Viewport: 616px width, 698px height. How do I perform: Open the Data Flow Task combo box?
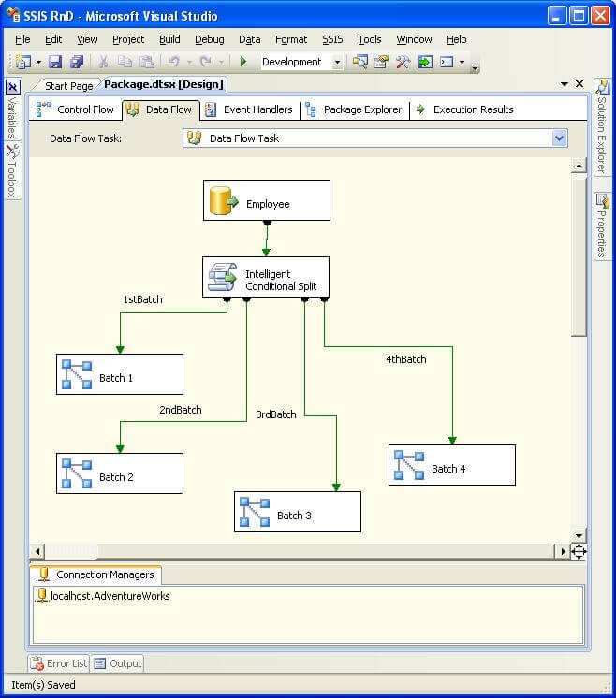click(x=375, y=138)
